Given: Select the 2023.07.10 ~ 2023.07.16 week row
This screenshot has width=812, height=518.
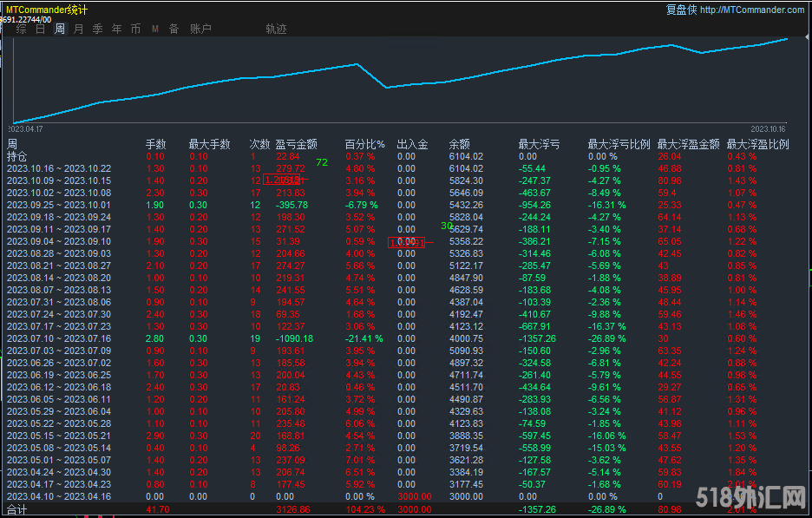Looking at the screenshot, I should (59, 338).
